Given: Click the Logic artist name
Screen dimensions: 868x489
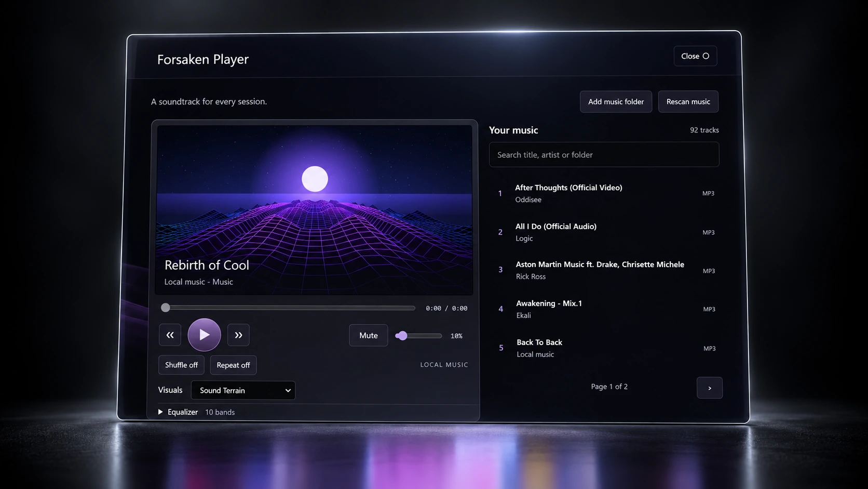Looking at the screenshot, I should pos(524,239).
